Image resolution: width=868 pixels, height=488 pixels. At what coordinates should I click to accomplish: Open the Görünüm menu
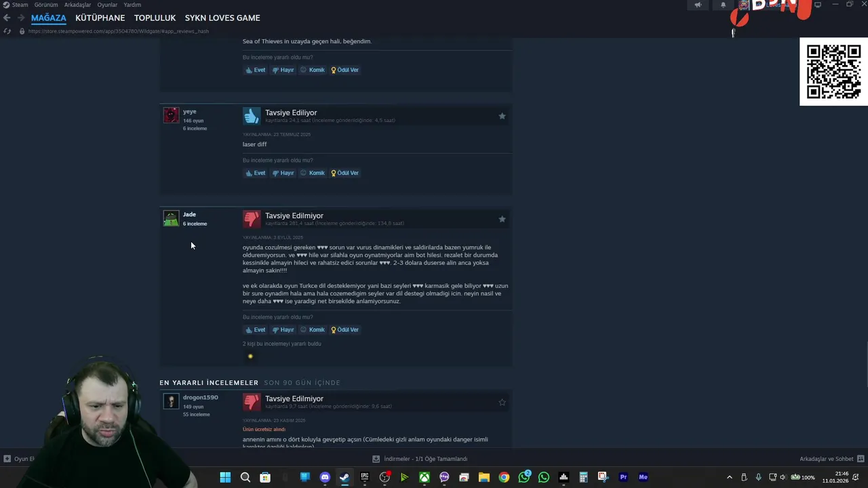click(46, 5)
